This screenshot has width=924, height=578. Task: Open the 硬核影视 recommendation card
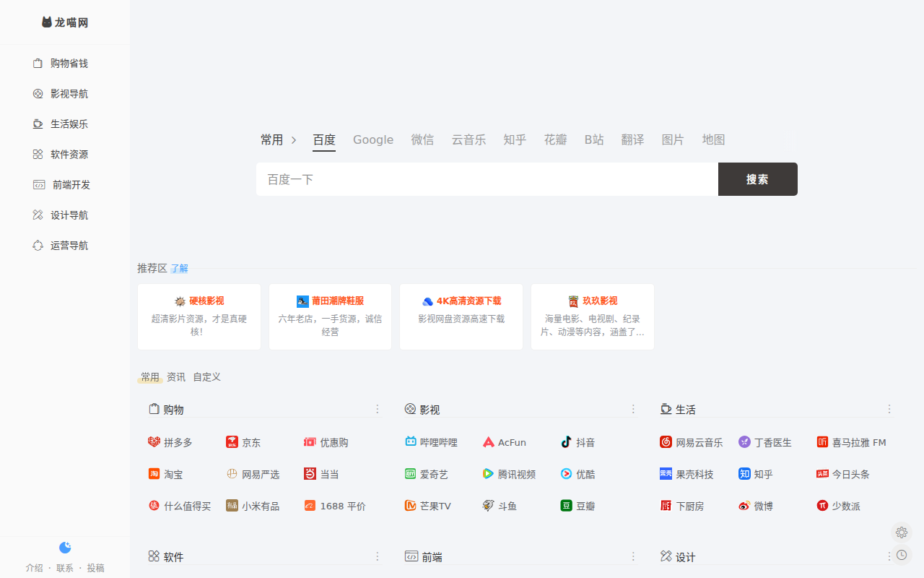tap(199, 317)
